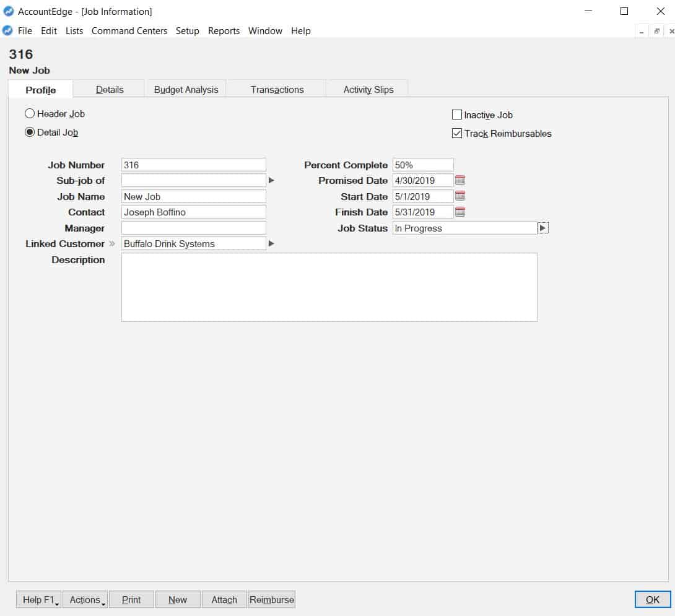Click into the Job Name field
This screenshot has height=616, width=675.
pyautogui.click(x=194, y=196)
